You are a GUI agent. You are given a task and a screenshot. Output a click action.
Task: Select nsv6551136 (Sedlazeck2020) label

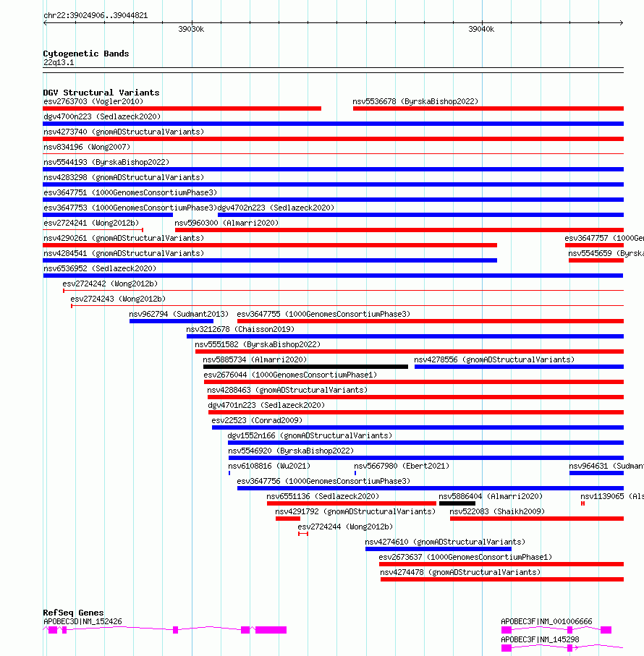click(323, 496)
